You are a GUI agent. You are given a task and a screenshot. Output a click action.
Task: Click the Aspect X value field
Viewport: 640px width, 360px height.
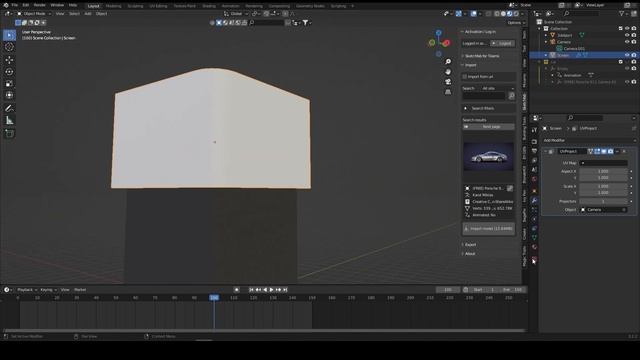click(x=603, y=171)
